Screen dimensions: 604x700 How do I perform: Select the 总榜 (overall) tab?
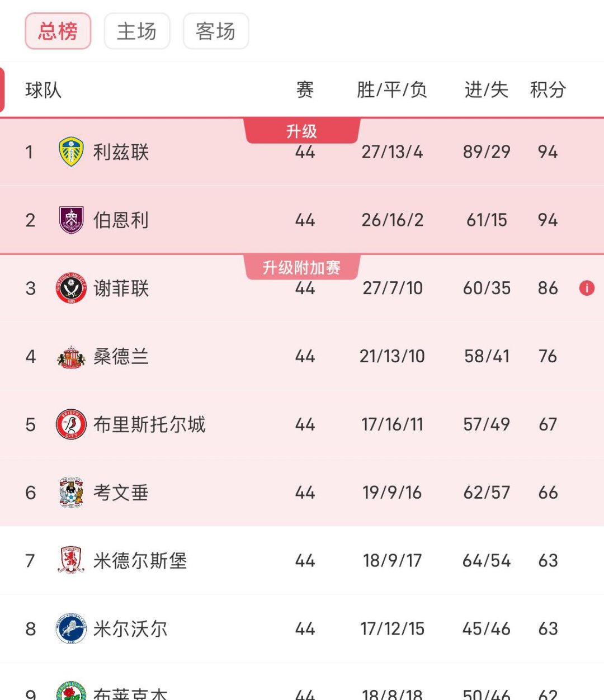[58, 31]
